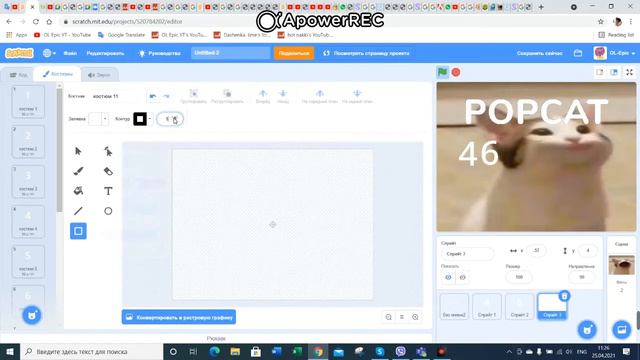The height and width of the screenshot is (360, 640).
Task: Switch to the Costumes tab
Action: point(58,74)
